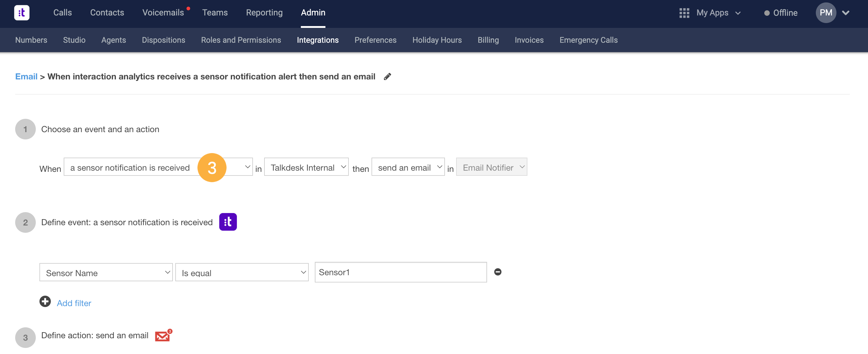868x354 pixels.
Task: Click the Sensor1 value input field
Action: (x=400, y=272)
